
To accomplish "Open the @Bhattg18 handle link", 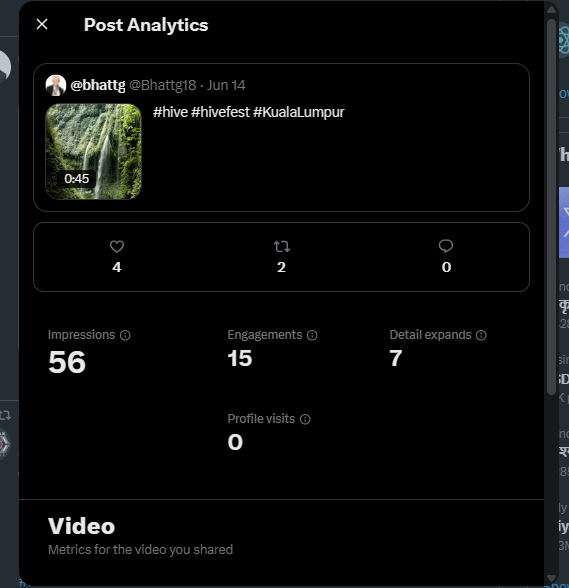I will (162, 85).
